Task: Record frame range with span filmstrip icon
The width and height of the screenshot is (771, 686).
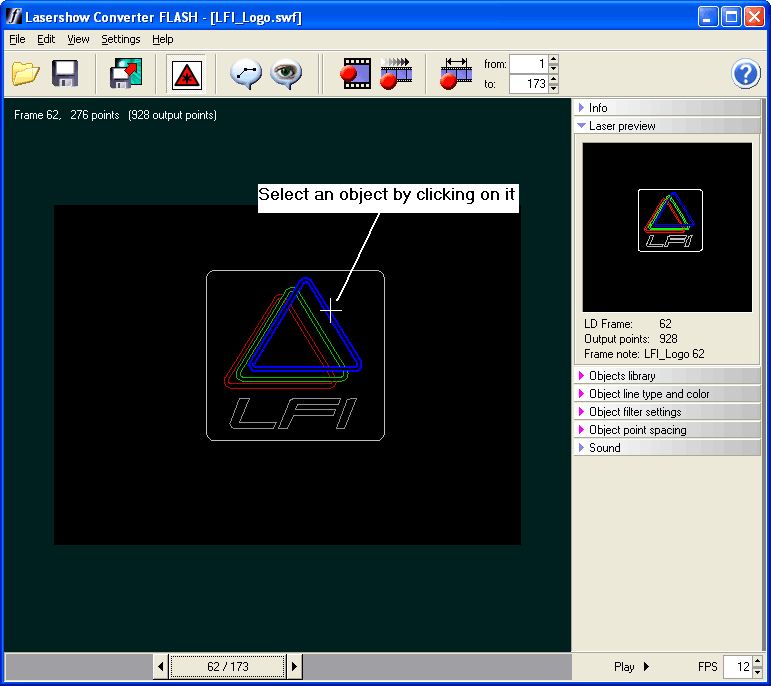Action: click(x=456, y=74)
